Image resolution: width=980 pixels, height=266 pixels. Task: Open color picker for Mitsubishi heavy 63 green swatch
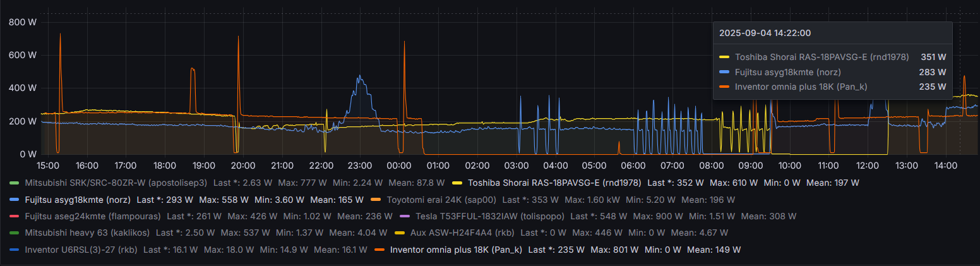click(x=15, y=233)
